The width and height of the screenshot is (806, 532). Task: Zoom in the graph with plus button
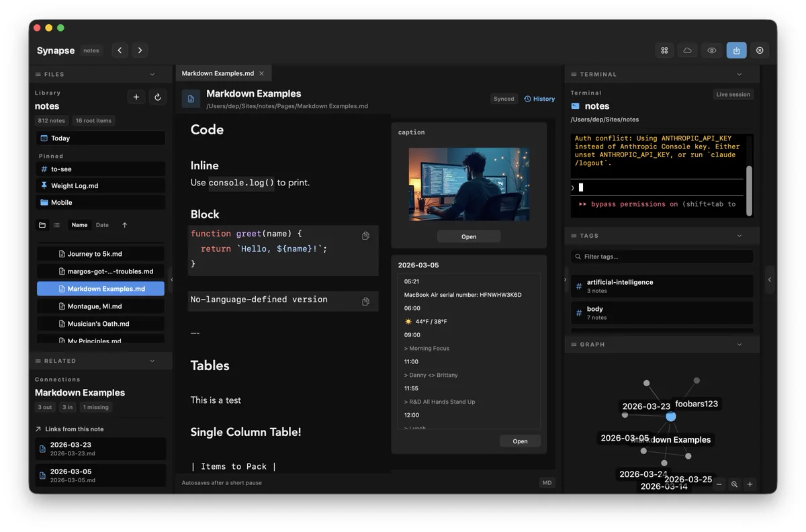[750, 484]
